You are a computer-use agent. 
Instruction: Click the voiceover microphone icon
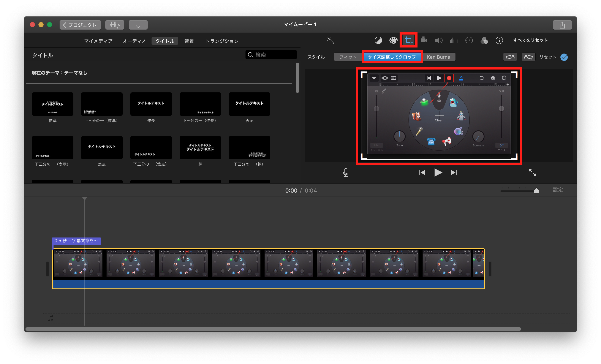pos(346,173)
